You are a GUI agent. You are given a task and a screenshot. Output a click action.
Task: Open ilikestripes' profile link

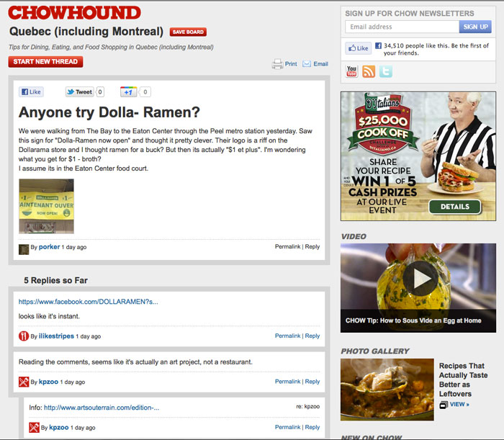[56, 336]
